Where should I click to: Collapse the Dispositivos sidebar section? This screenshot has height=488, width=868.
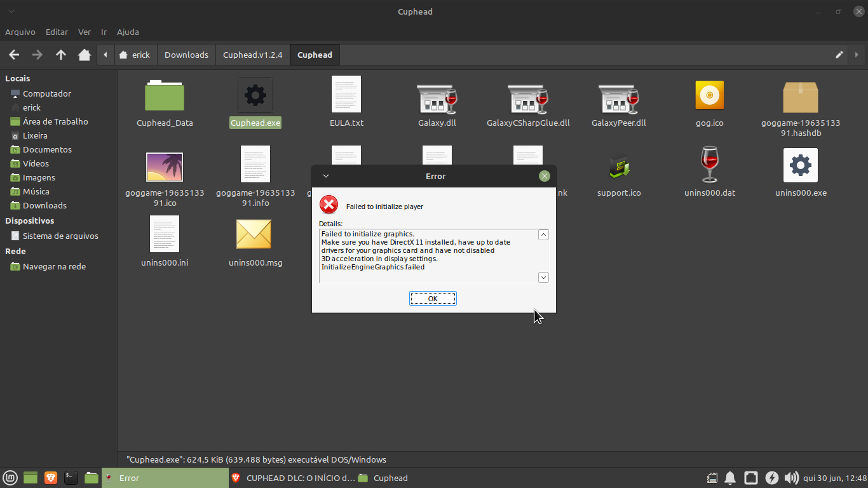click(29, 220)
